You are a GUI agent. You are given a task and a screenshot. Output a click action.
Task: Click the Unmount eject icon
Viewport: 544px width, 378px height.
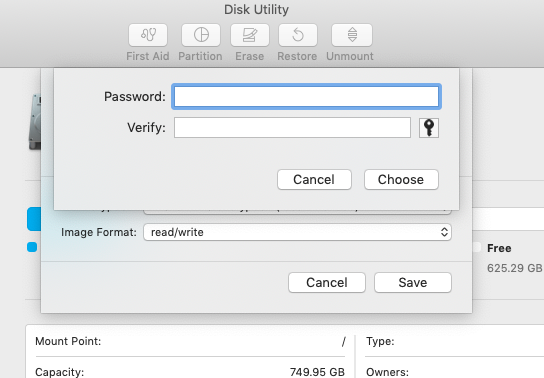[x=352, y=35]
